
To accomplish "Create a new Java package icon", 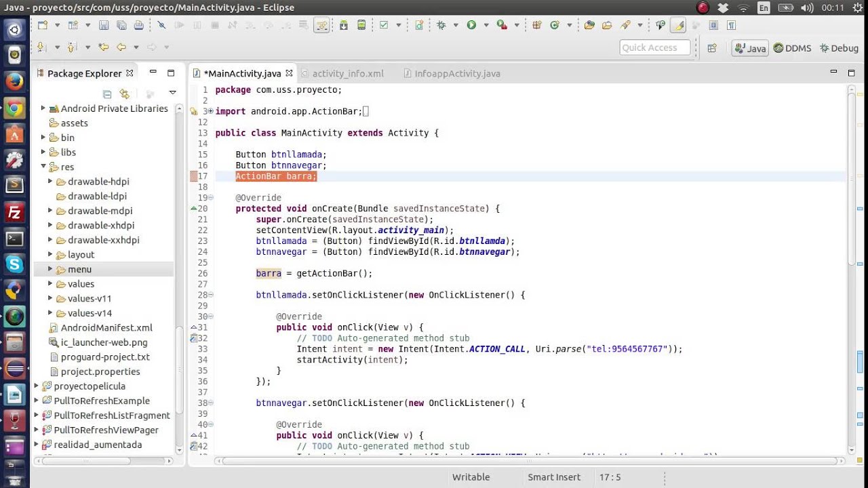I will click(536, 25).
